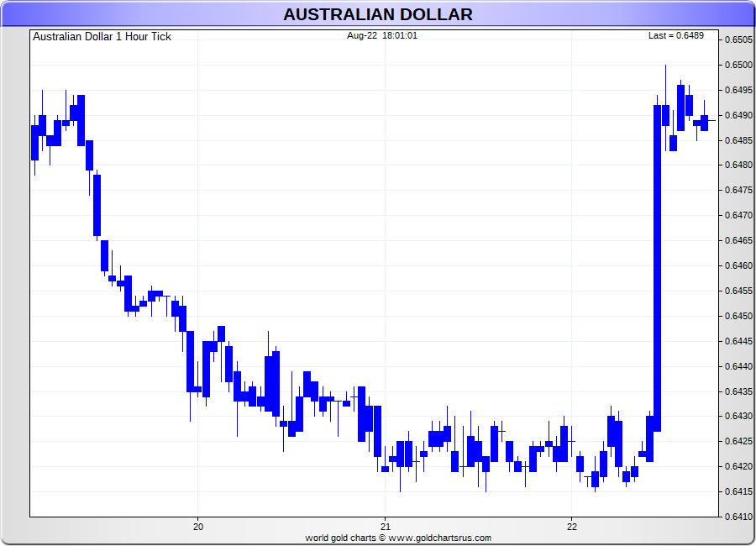Viewport: 756px width, 546px height.
Task: Click the candle wick peaking at 0.6500
Action: point(665,108)
